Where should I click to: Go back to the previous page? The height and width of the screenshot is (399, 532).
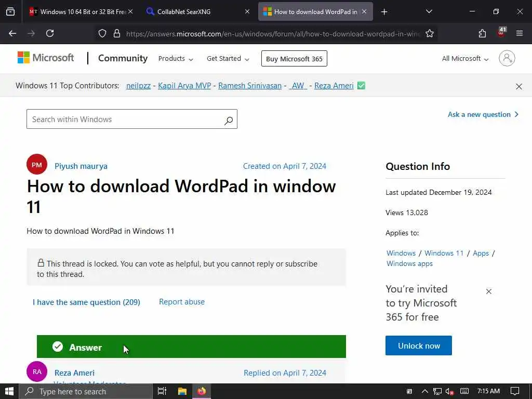tap(12, 33)
